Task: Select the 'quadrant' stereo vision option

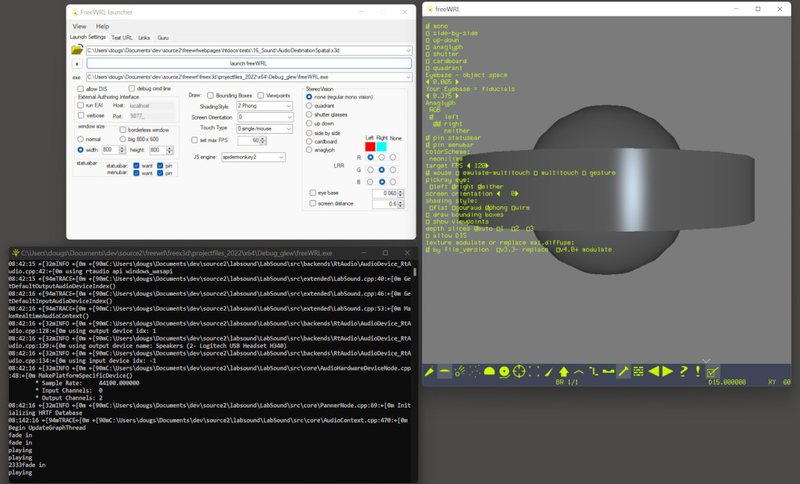Action: [x=309, y=106]
